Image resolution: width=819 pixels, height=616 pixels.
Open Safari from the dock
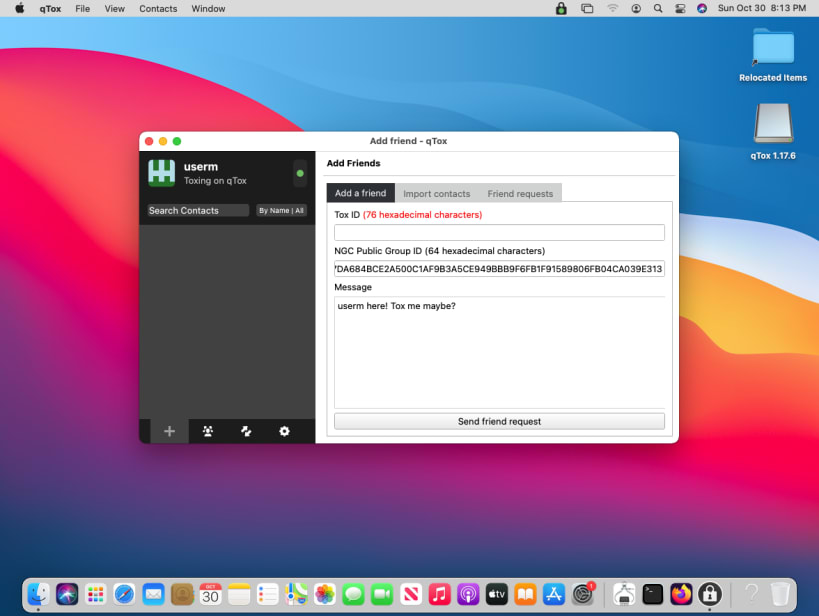(124, 594)
